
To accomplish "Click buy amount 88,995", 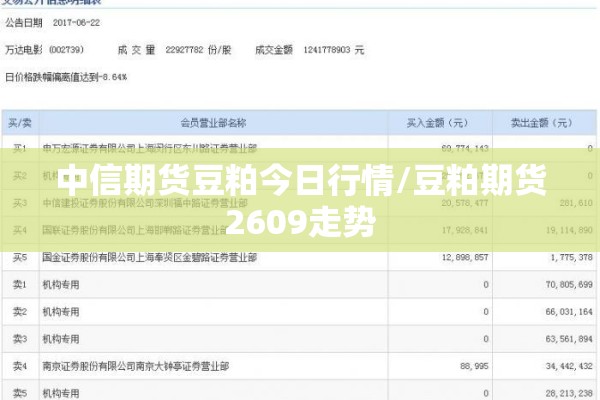I will pyautogui.click(x=474, y=366).
